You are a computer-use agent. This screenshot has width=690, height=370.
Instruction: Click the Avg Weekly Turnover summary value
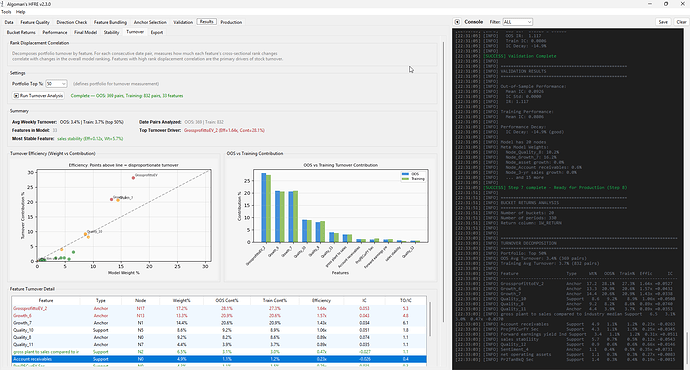click(x=91, y=122)
